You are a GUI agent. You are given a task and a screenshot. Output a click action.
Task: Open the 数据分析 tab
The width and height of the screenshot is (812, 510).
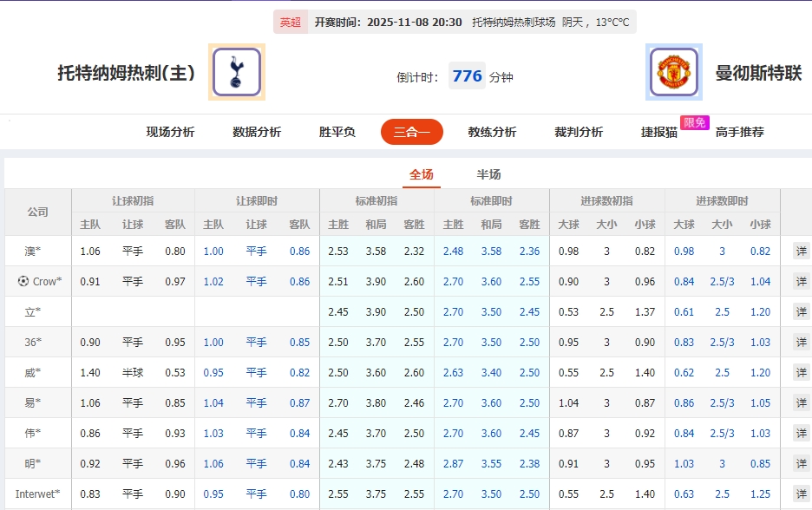point(256,132)
